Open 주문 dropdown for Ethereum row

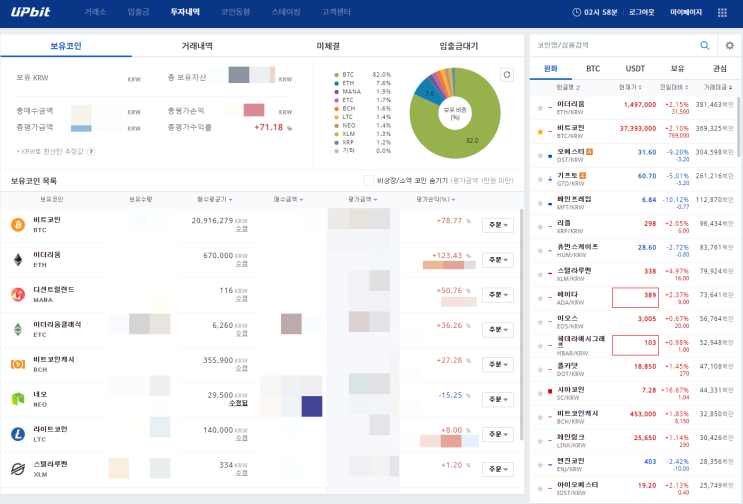(498, 260)
